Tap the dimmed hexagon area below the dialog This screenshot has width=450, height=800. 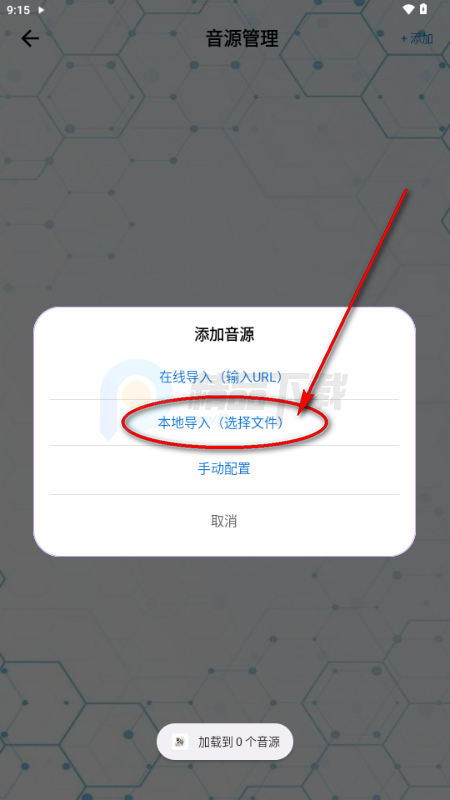coord(224,638)
